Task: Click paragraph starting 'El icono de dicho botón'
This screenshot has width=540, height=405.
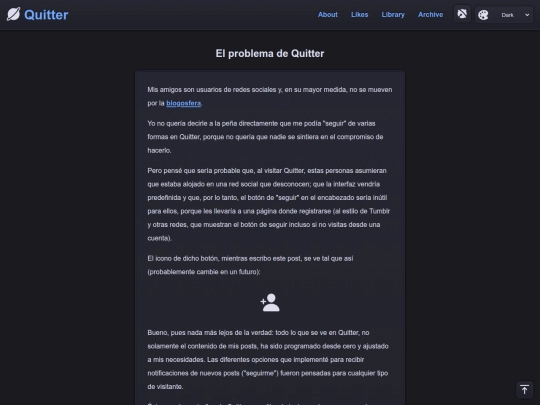Action: 270,265
